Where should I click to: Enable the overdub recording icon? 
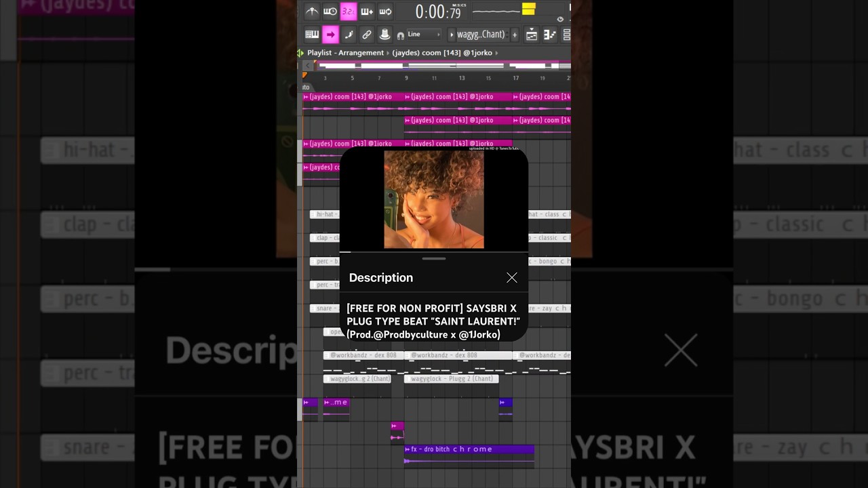tap(367, 12)
